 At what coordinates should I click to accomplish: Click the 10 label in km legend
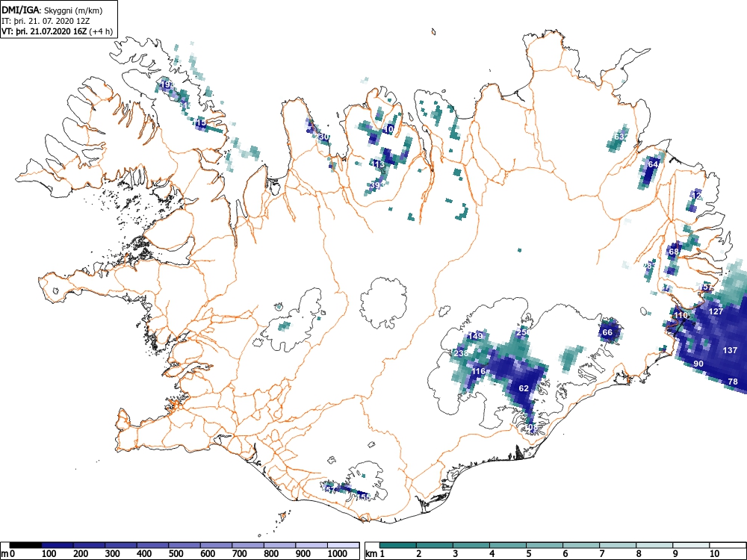[x=714, y=554]
